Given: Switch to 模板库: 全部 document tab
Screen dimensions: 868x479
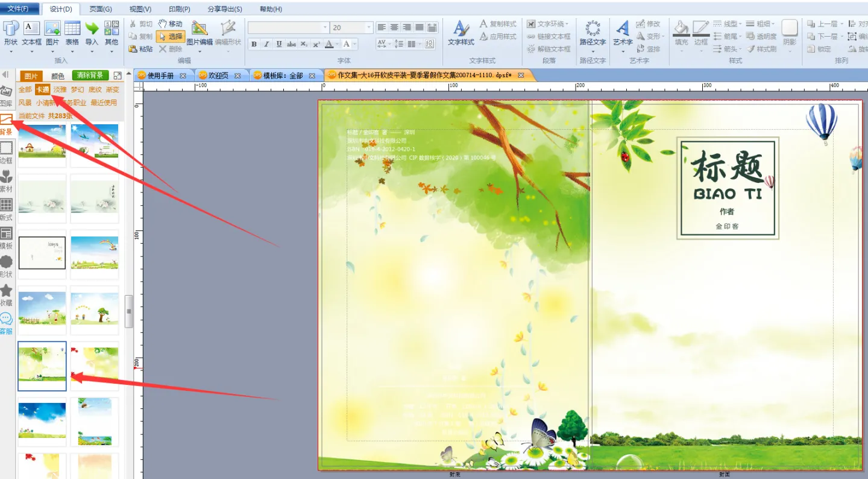Looking at the screenshot, I should pyautogui.click(x=283, y=75).
